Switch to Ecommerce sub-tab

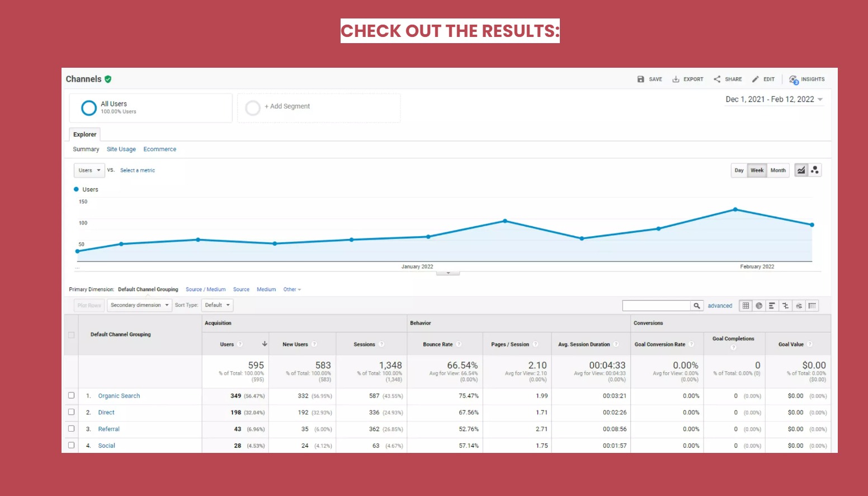pos(160,149)
